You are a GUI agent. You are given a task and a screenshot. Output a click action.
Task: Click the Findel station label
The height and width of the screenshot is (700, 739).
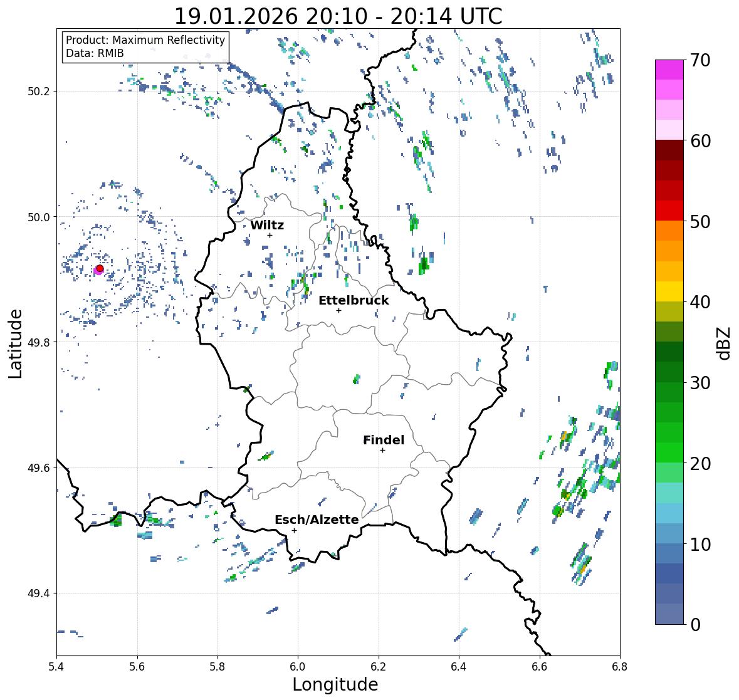(x=384, y=440)
